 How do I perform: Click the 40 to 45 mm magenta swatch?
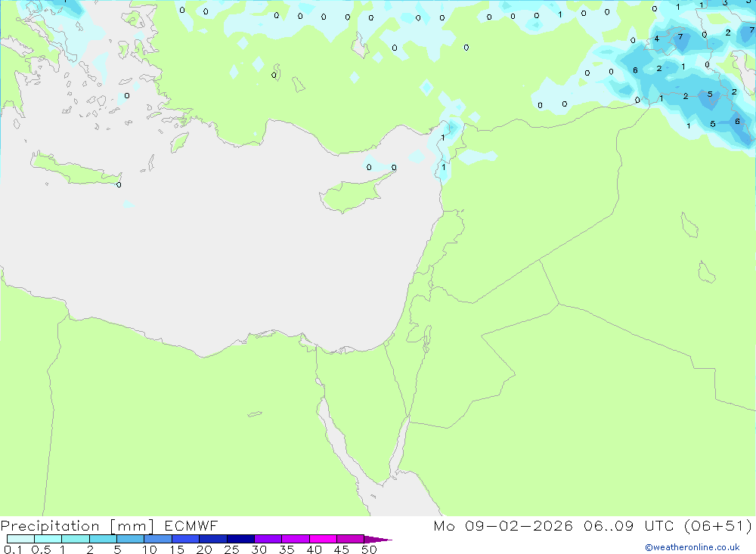tap(323, 539)
